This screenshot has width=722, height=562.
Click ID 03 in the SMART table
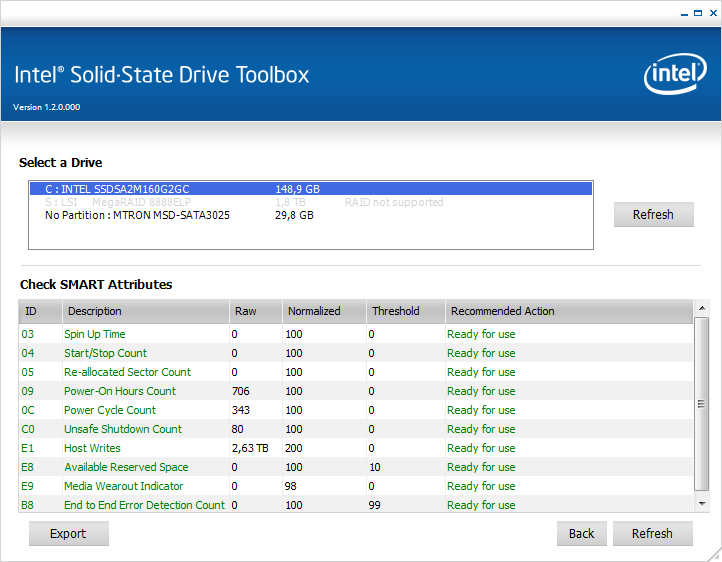pyautogui.click(x=28, y=334)
